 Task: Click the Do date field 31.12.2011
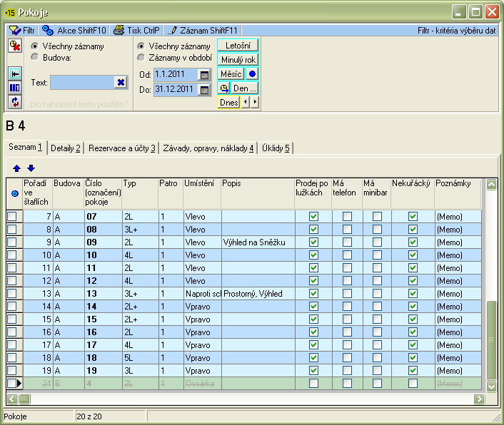(176, 90)
